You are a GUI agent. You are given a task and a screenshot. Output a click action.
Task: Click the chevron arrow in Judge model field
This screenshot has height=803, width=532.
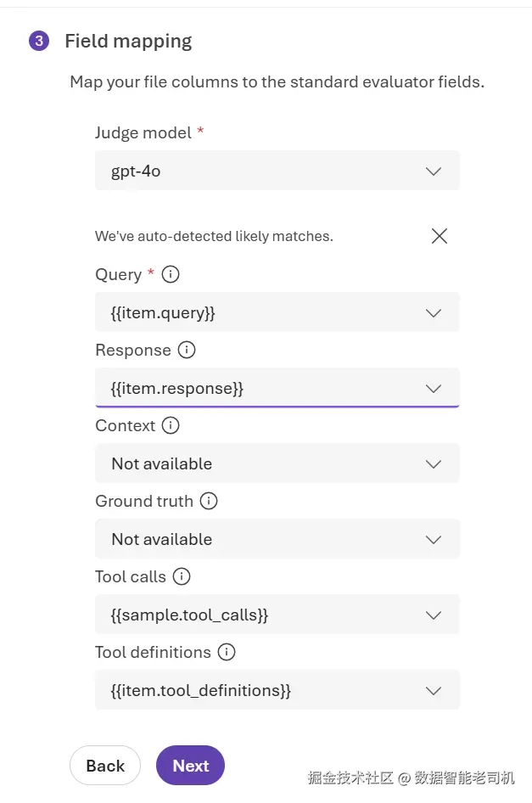pyautogui.click(x=434, y=171)
